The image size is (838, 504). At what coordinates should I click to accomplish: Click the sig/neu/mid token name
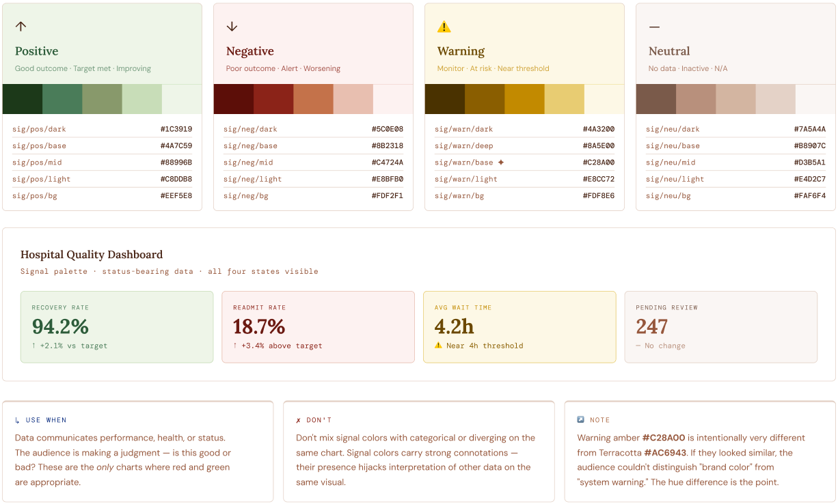click(671, 163)
